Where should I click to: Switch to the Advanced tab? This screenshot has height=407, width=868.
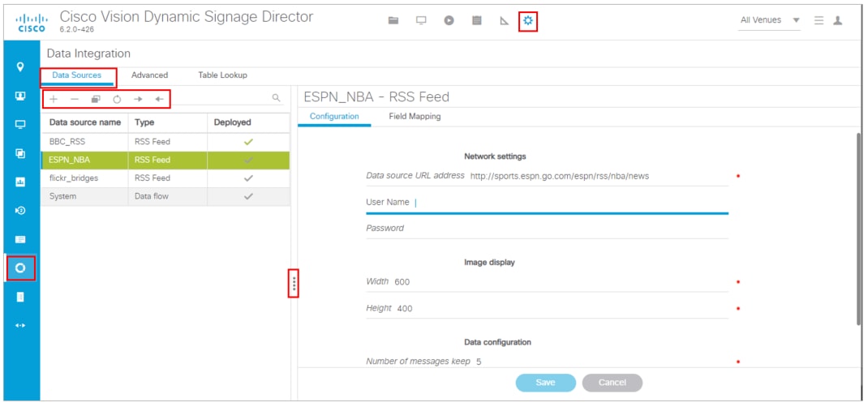tap(149, 75)
